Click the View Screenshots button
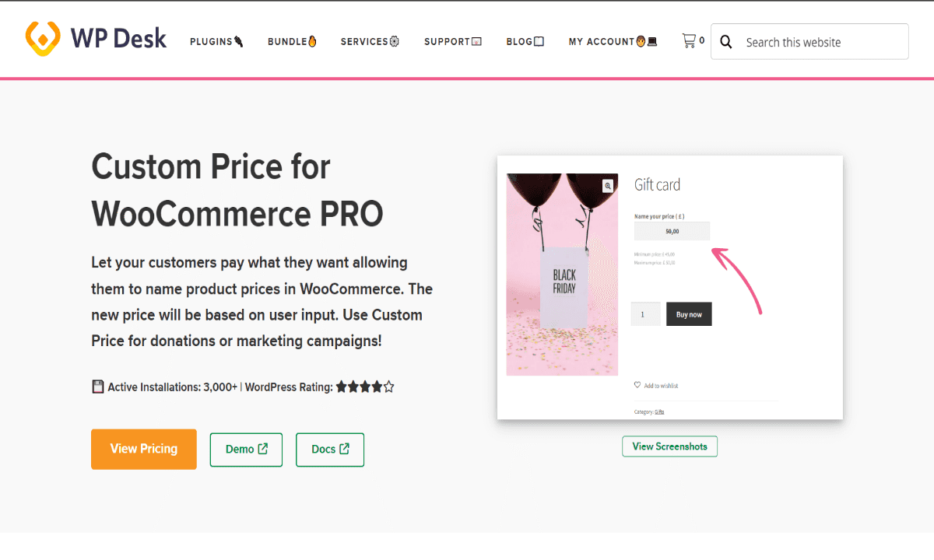The height and width of the screenshot is (560, 934). pos(669,446)
